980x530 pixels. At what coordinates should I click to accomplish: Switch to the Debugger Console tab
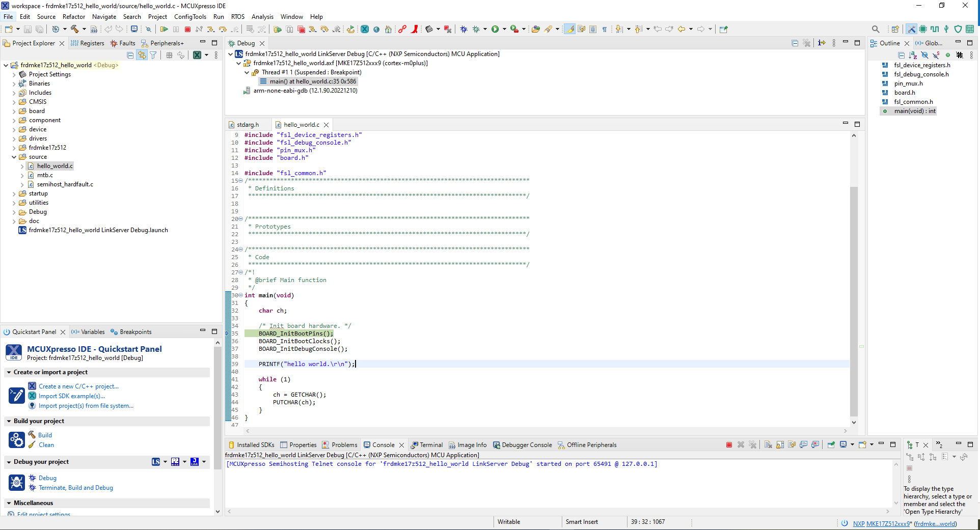click(x=526, y=445)
